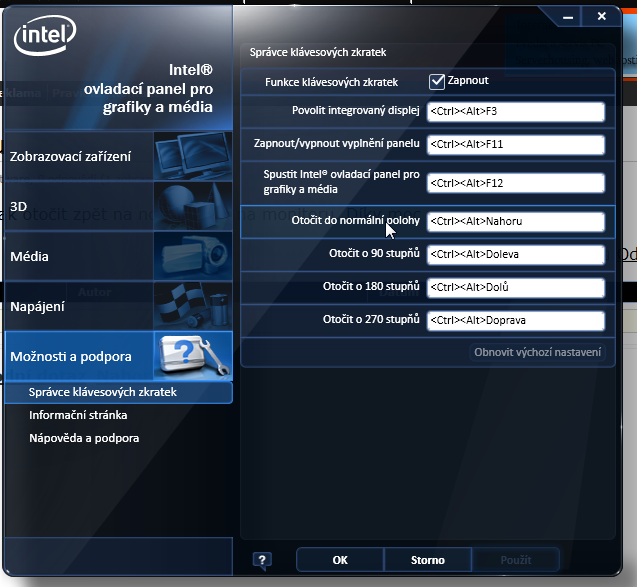Click the Spustit Intel ovladací panel label
The height and width of the screenshot is (587, 637).
(341, 182)
